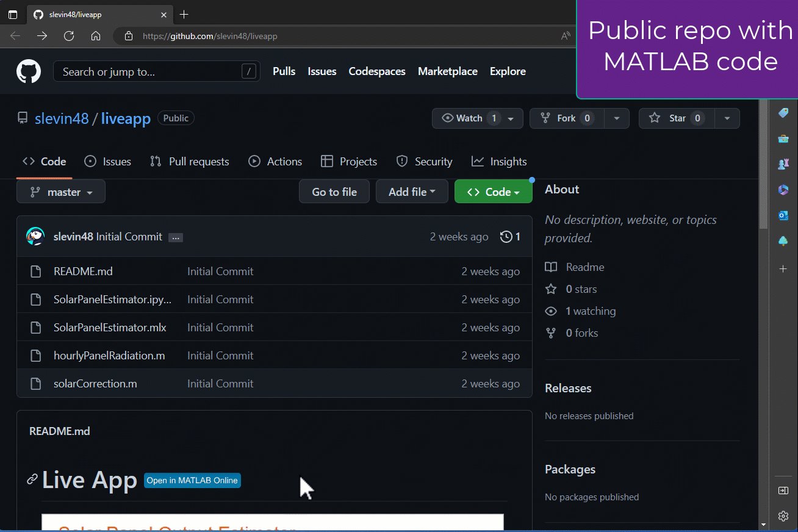
Task: Open the Add file dropdown
Action: tap(412, 192)
